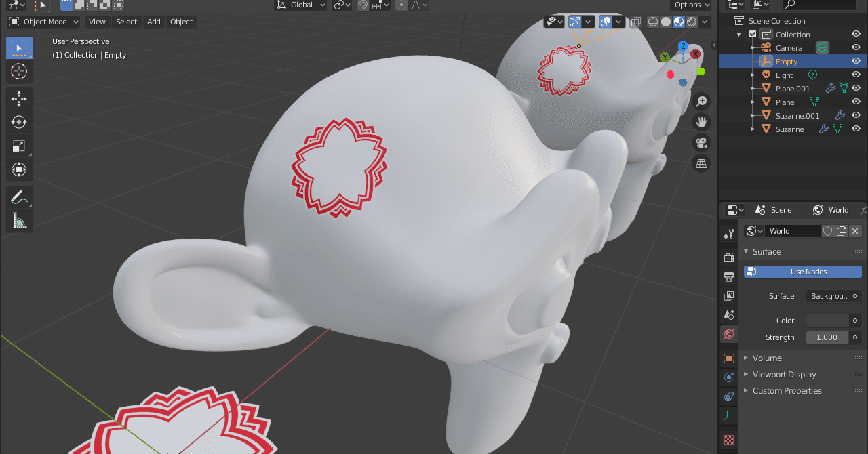Hide the Light object in the viewport
Viewport: 868px width, 454px height.
[856, 75]
